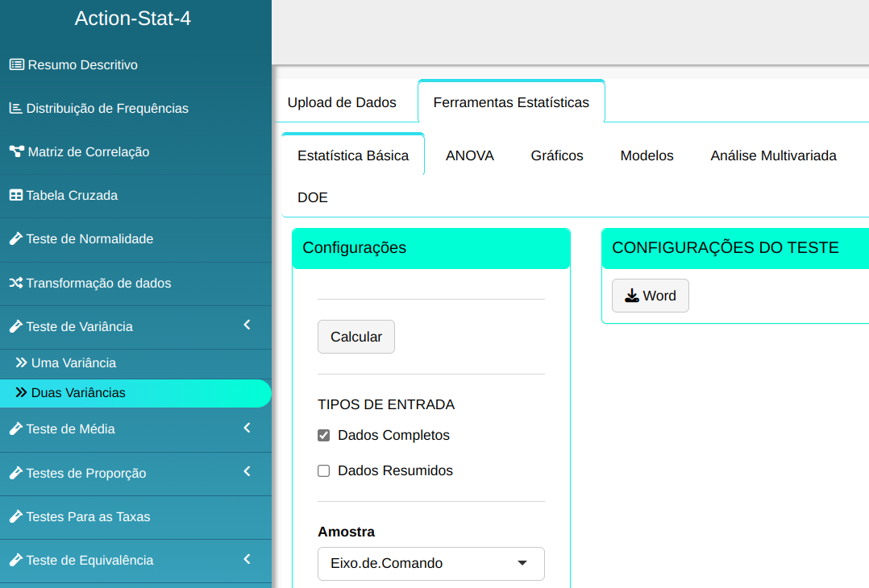Click the Transformação de dados shuffle icon

[15, 283]
